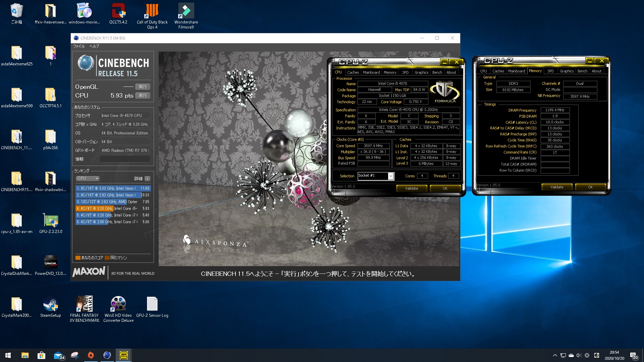Click the あなたのスコア orange legend swatch

78,258
